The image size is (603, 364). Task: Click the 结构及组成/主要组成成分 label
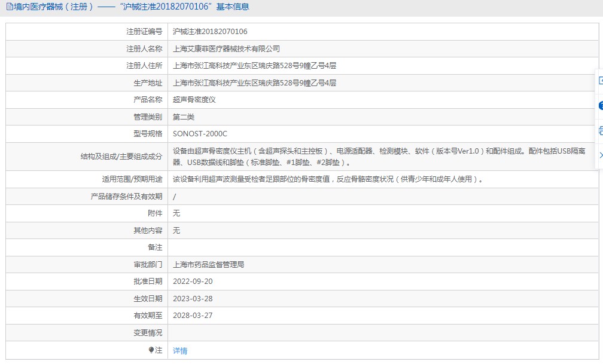[x=121, y=157]
